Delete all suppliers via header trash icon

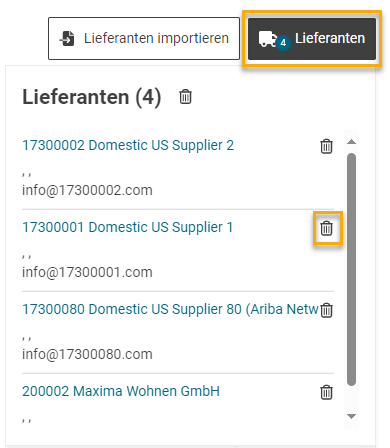pyautogui.click(x=185, y=97)
